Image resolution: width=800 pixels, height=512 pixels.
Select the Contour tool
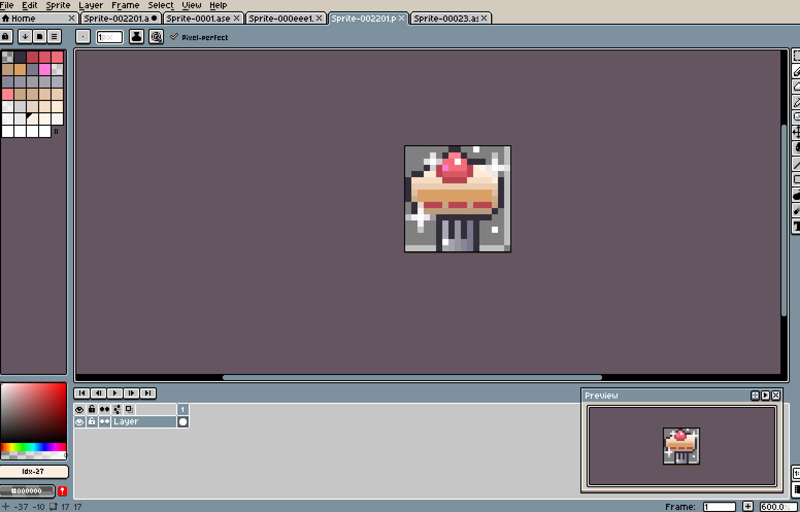pos(796,195)
